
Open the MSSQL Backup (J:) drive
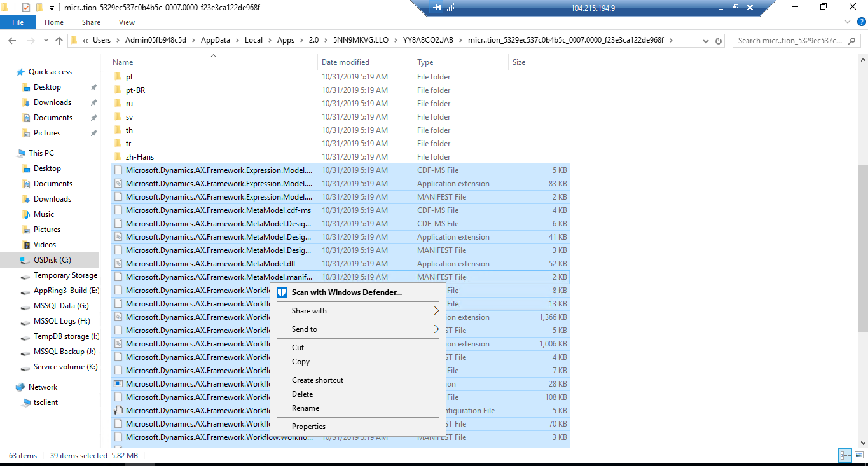[x=64, y=352]
